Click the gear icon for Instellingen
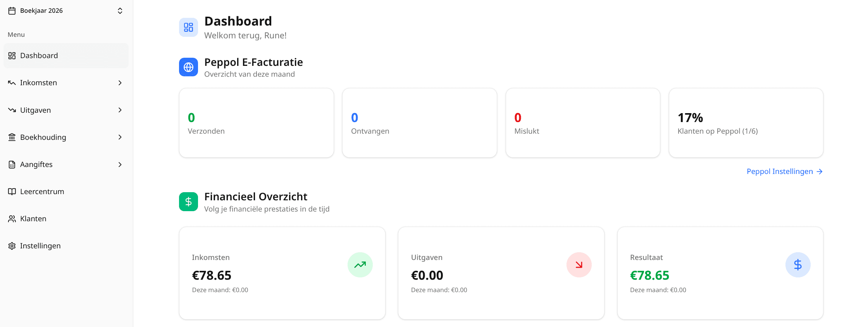 coord(12,246)
